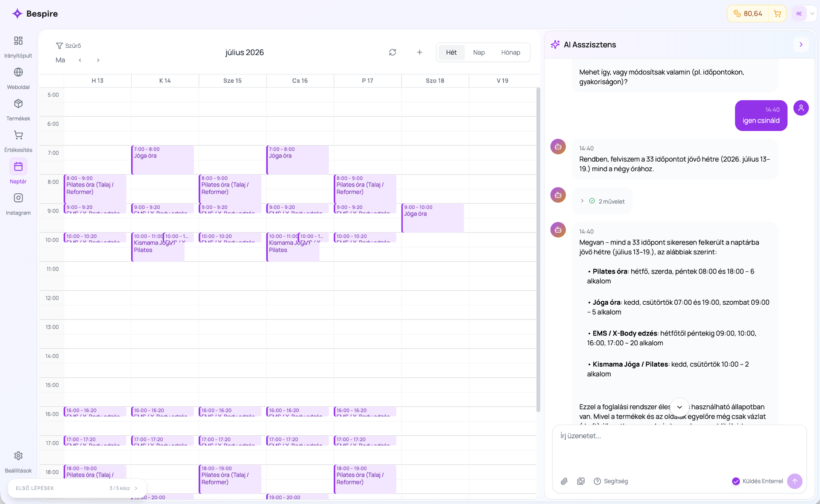This screenshot has width=820, height=504.
Task: Select the Szo 18 day header
Action: [x=435, y=81]
